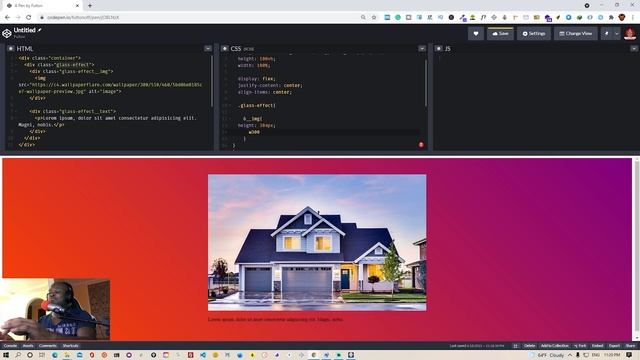Screen dimensions: 640x360
Task: Bookmark this page with the star
Action: click(x=373, y=18)
